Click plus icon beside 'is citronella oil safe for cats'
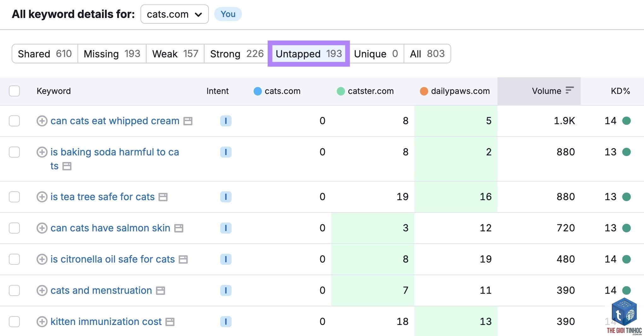 click(x=42, y=259)
